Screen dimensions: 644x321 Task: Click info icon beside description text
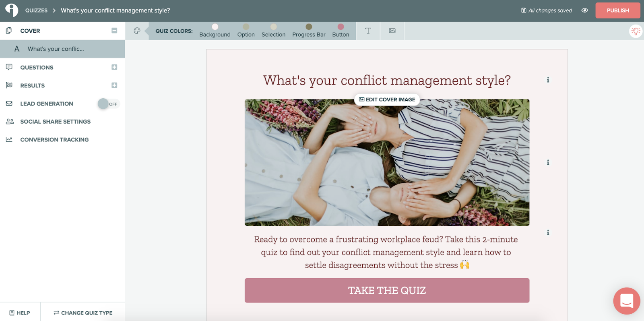pyautogui.click(x=548, y=232)
